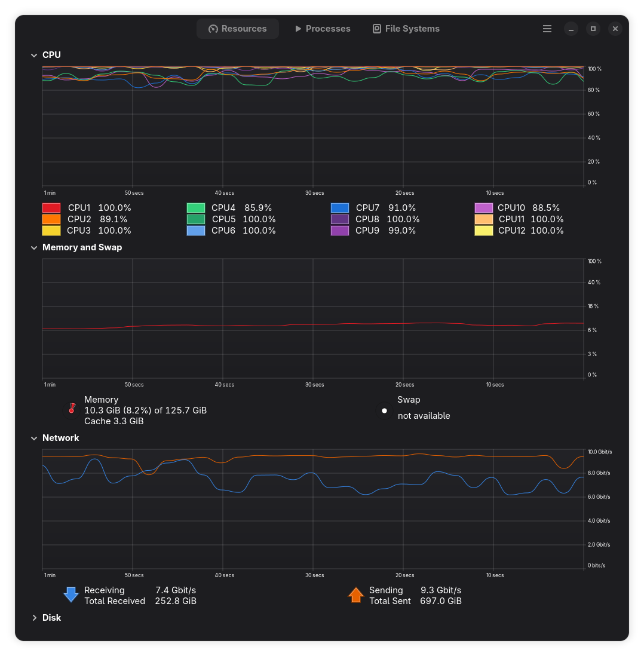Click the Total Received 252.8 GiB value
Image resolution: width=644 pixels, height=656 pixels.
pos(176,601)
